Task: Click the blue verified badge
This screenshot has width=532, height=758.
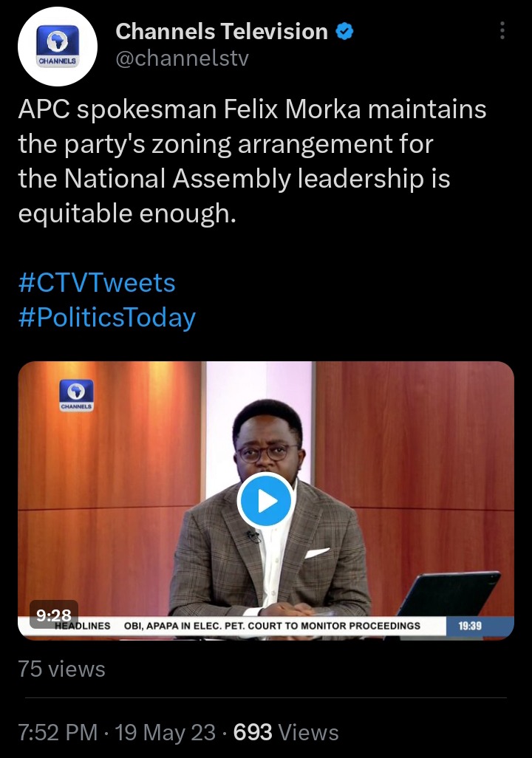Action: 344,32
